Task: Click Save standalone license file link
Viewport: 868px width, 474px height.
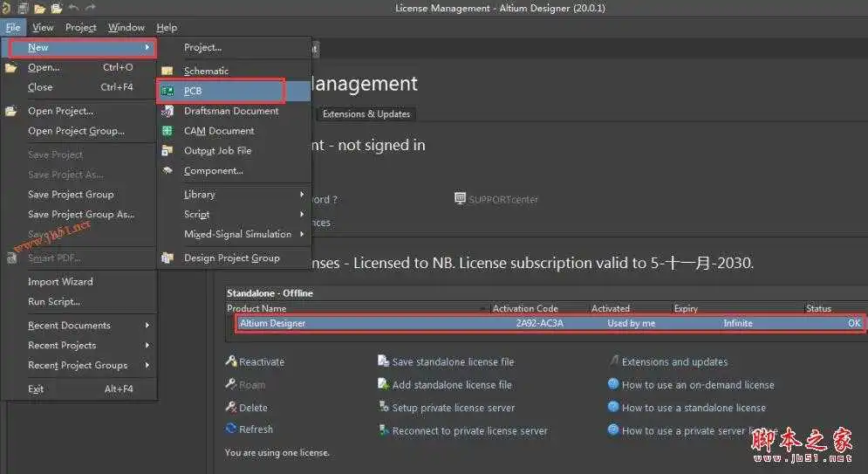Action: [x=453, y=362]
